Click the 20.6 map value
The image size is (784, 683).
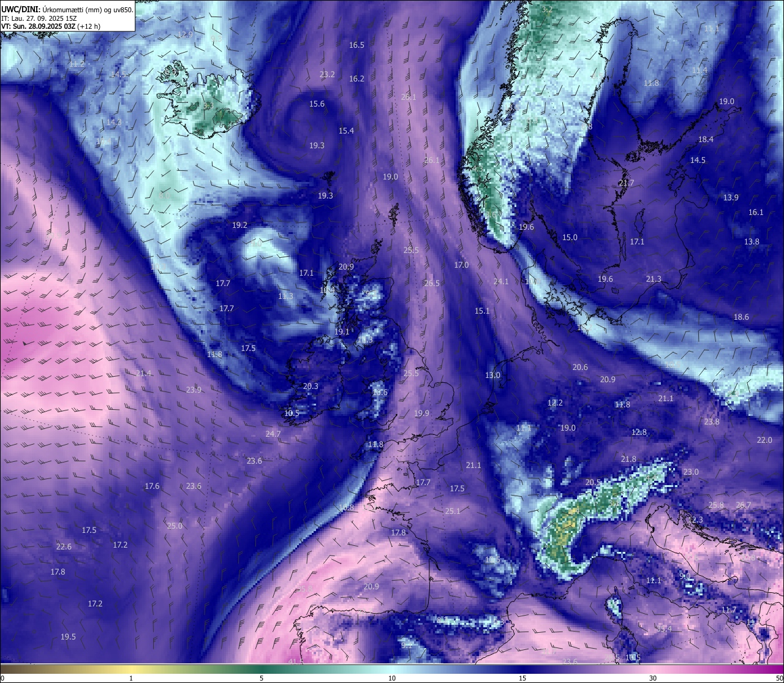[x=579, y=368]
